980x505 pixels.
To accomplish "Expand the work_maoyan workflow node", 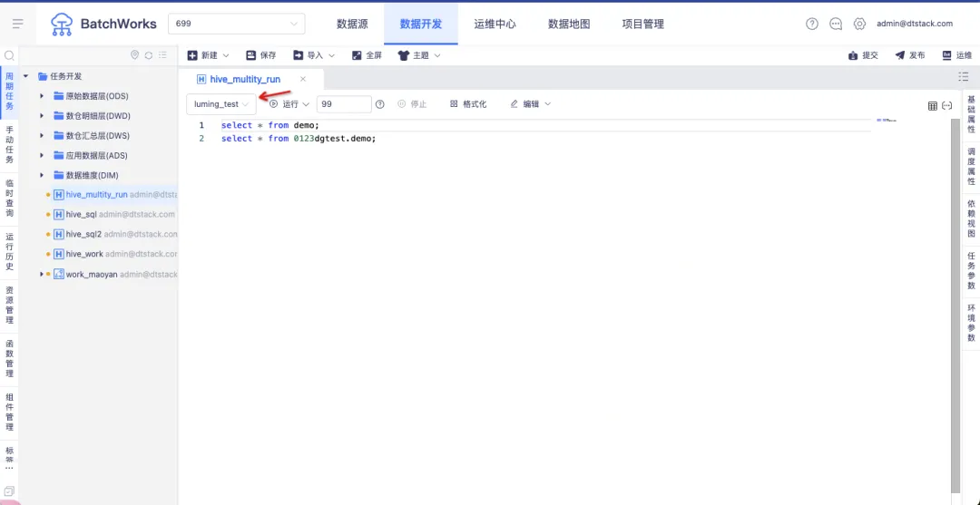I will (41, 274).
